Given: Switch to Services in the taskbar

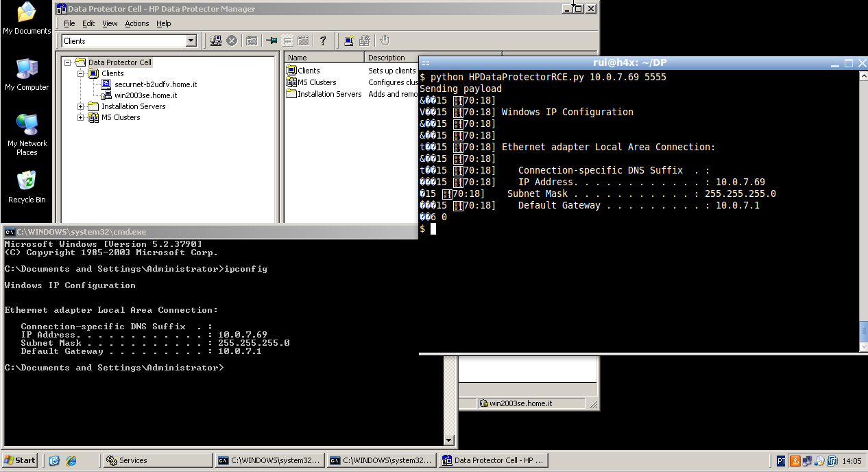Looking at the screenshot, I should (158, 460).
